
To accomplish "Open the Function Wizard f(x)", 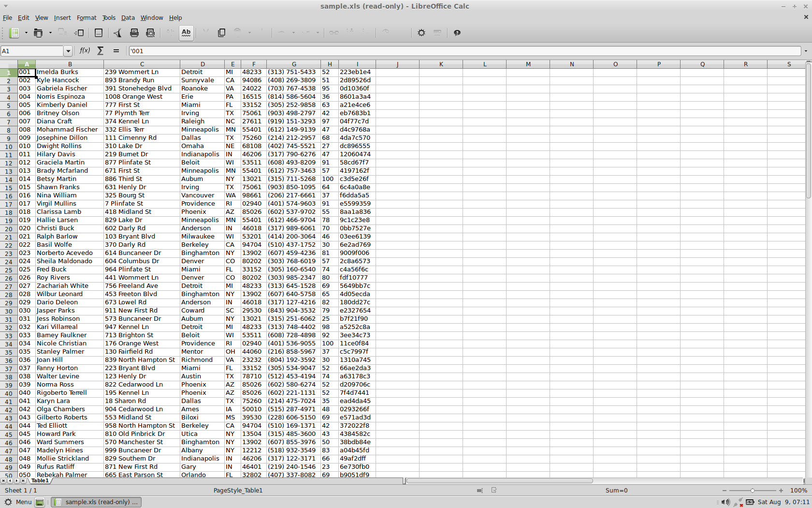I will [x=85, y=51].
